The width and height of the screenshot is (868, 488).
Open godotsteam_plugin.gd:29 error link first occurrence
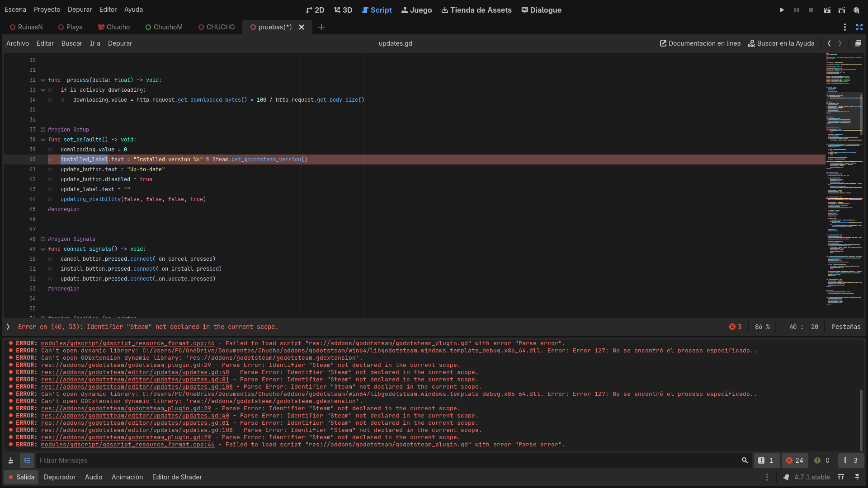pyautogui.click(x=126, y=365)
